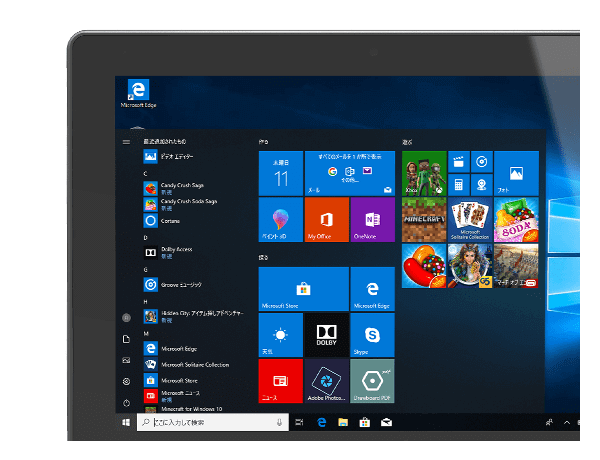Open Task View on the taskbar
600x460 pixels.
(300, 422)
